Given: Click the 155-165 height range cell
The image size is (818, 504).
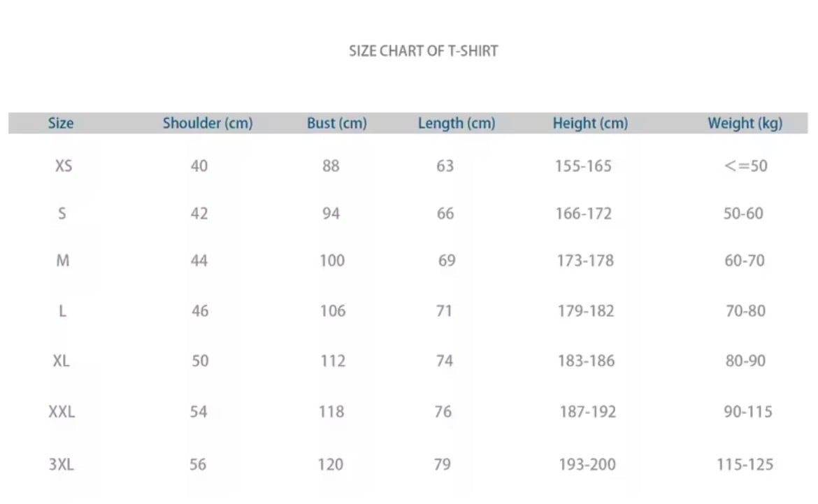Looking at the screenshot, I should pyautogui.click(x=583, y=166).
